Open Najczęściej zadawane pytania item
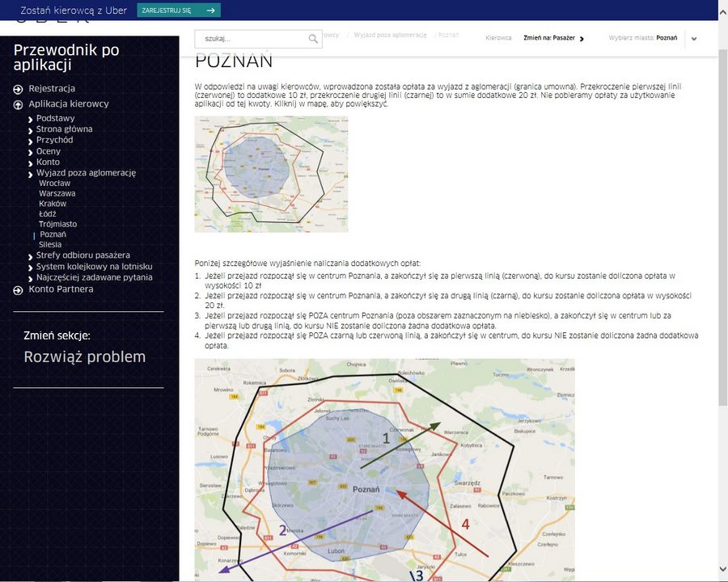728x582 pixels. [x=95, y=277]
